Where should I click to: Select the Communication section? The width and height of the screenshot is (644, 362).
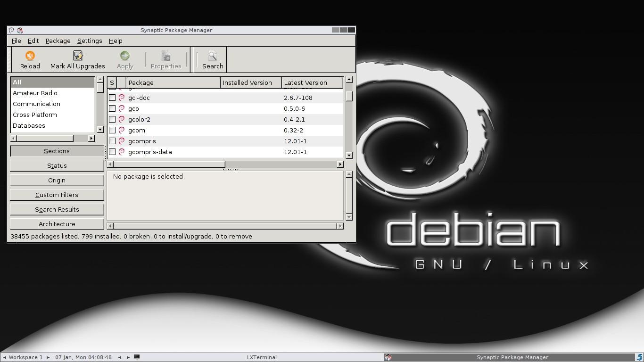52,104
